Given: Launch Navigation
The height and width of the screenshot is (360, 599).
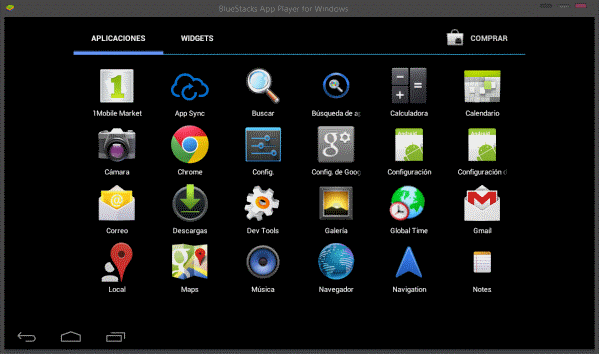Looking at the screenshot, I should pos(409,262).
